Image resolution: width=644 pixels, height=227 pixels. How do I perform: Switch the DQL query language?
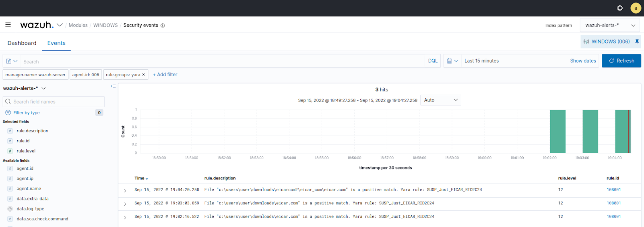pyautogui.click(x=433, y=61)
